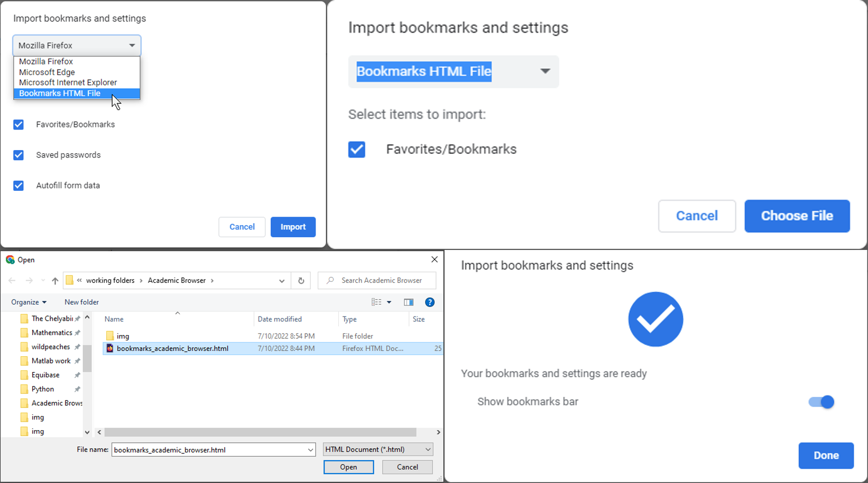Screen dimensions: 868x483
Task: Uncheck Saved passwords checkbox
Action: 19,155
